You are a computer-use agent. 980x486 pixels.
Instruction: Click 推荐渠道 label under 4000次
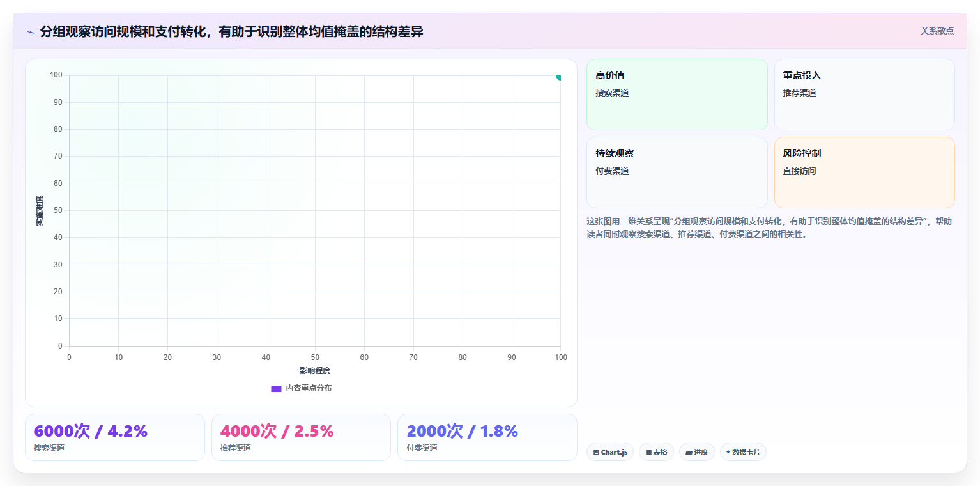coord(236,448)
